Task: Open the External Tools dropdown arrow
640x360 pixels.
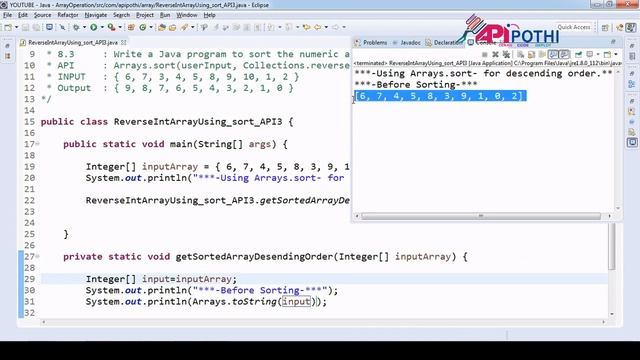Action: coord(120,27)
